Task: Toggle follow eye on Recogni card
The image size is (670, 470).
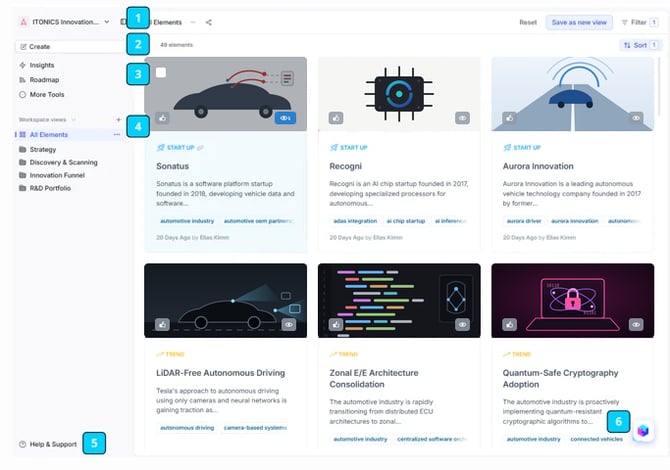Action: (462, 118)
